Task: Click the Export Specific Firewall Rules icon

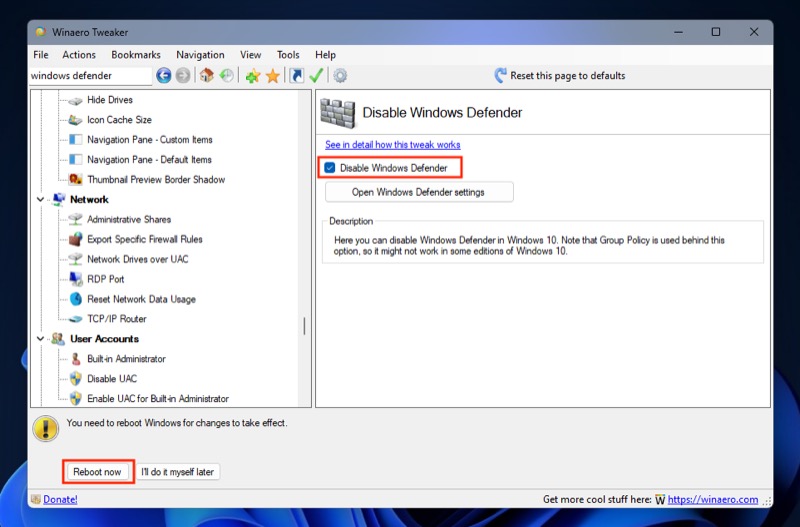Action: click(x=76, y=239)
